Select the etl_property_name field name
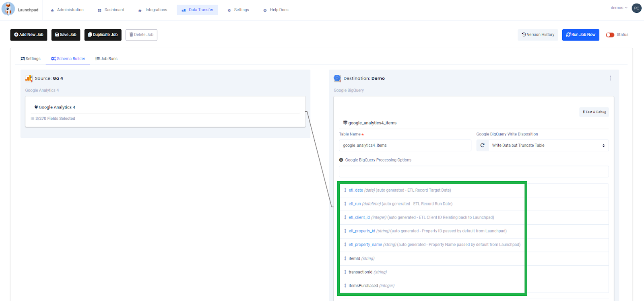This screenshot has height=301, width=644. pyautogui.click(x=365, y=245)
